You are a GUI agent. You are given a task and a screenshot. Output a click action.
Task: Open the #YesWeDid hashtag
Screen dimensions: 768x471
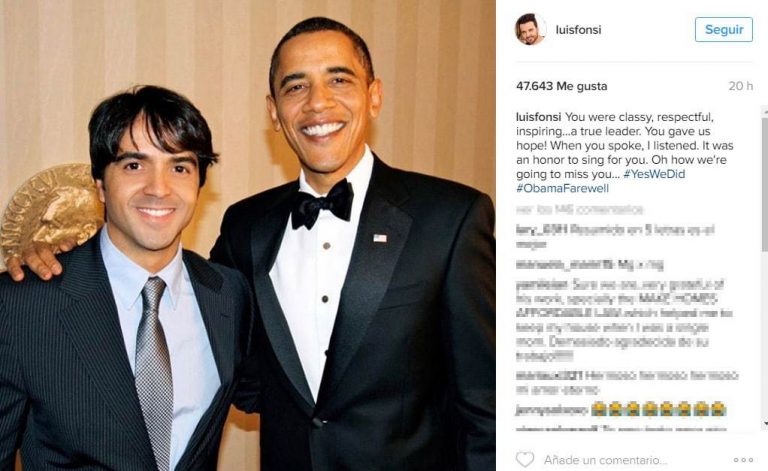coord(654,174)
